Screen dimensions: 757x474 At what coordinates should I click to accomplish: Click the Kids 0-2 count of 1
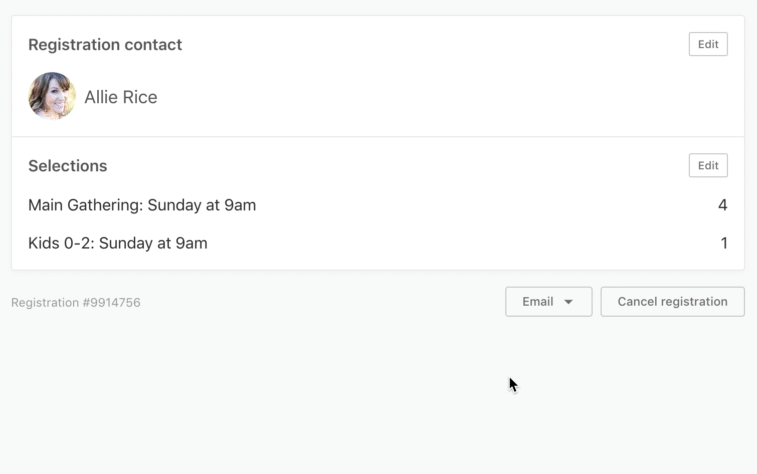(x=724, y=243)
